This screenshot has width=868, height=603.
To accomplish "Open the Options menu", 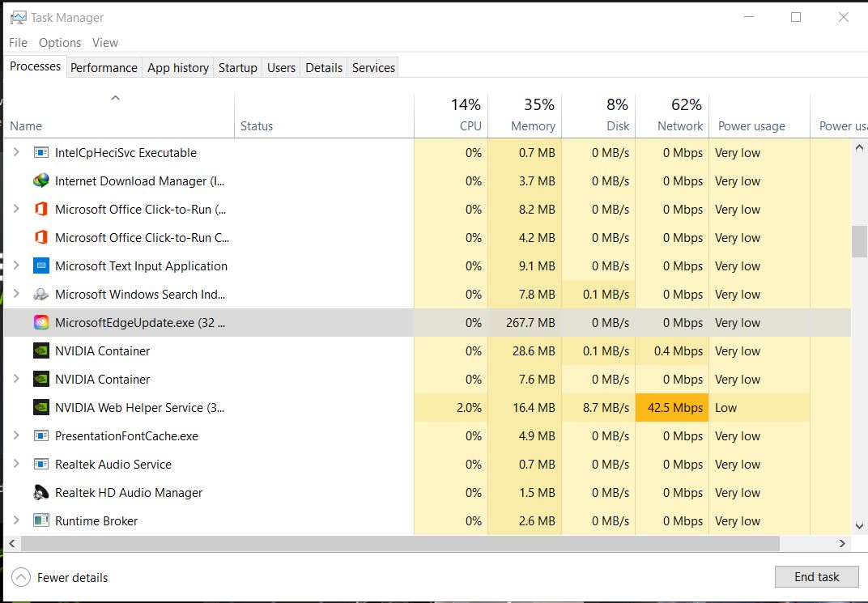I will pos(60,43).
